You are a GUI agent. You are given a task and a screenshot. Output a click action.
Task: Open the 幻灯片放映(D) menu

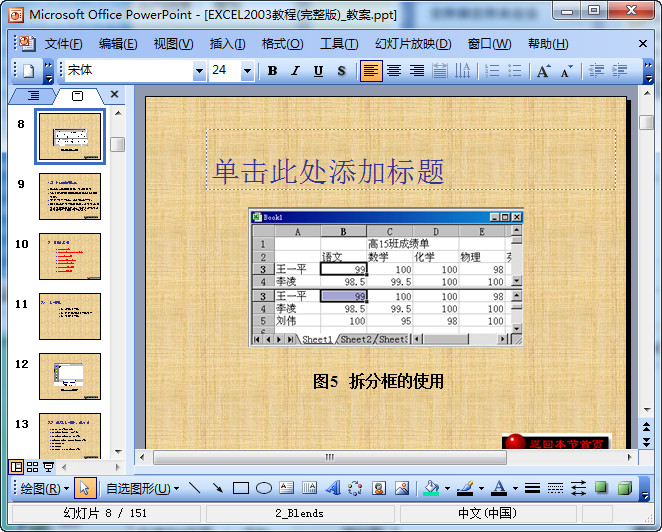click(413, 44)
